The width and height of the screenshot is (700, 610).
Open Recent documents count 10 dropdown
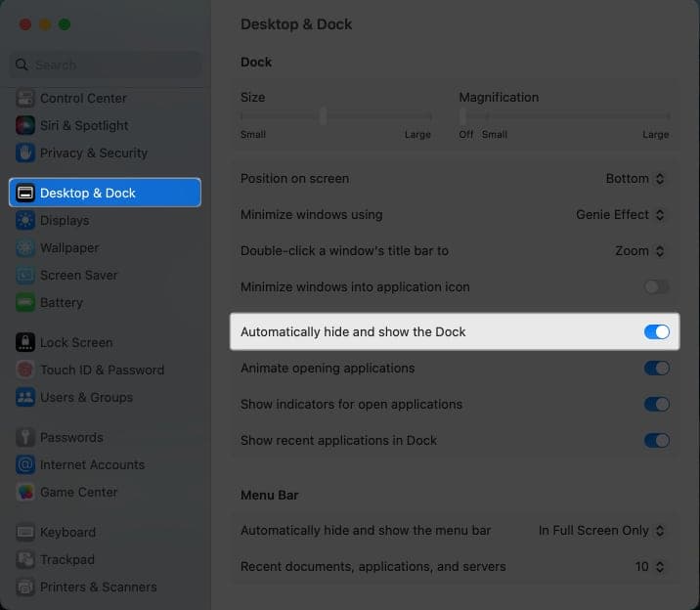point(650,566)
